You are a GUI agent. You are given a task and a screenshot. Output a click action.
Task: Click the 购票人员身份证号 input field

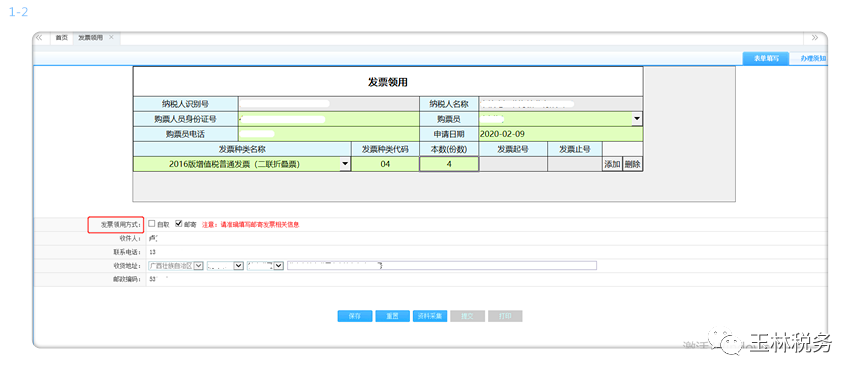(x=328, y=119)
